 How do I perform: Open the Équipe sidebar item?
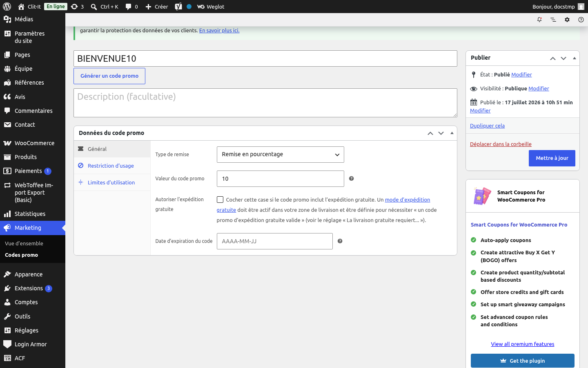(33, 69)
